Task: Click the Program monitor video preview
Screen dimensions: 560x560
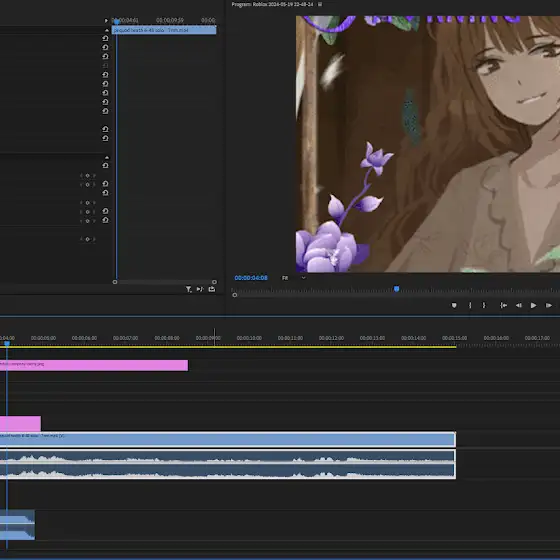Action: coord(428,144)
